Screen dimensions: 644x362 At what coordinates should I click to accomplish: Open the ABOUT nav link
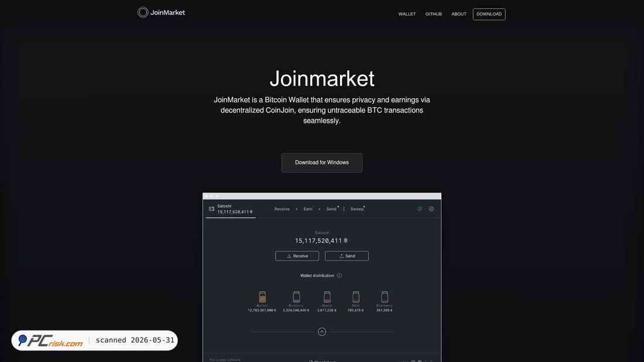click(459, 14)
